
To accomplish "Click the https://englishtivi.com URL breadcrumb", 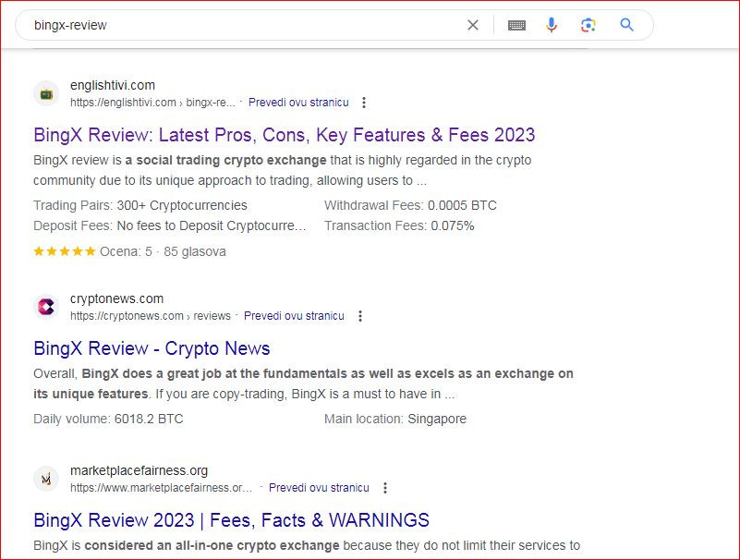I will tap(152, 103).
